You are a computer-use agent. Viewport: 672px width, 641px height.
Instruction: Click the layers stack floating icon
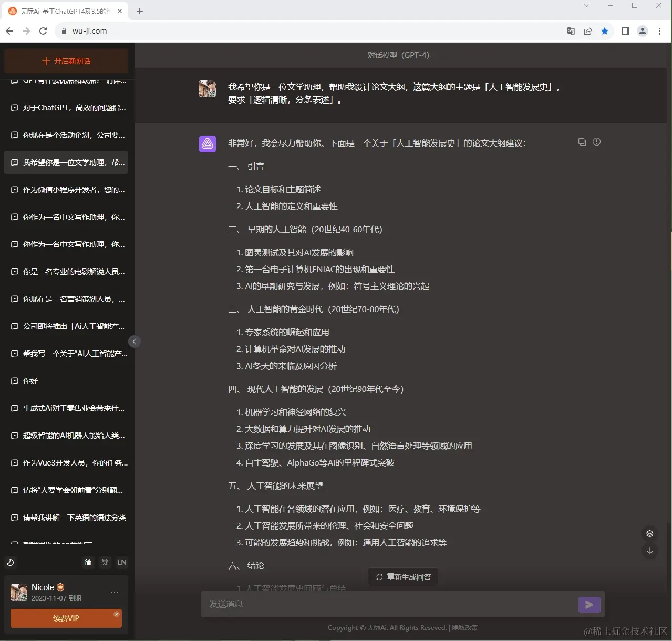point(650,534)
